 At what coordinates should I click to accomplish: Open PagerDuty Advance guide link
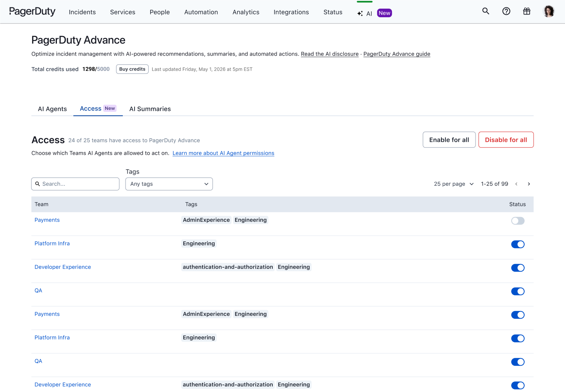(397, 54)
